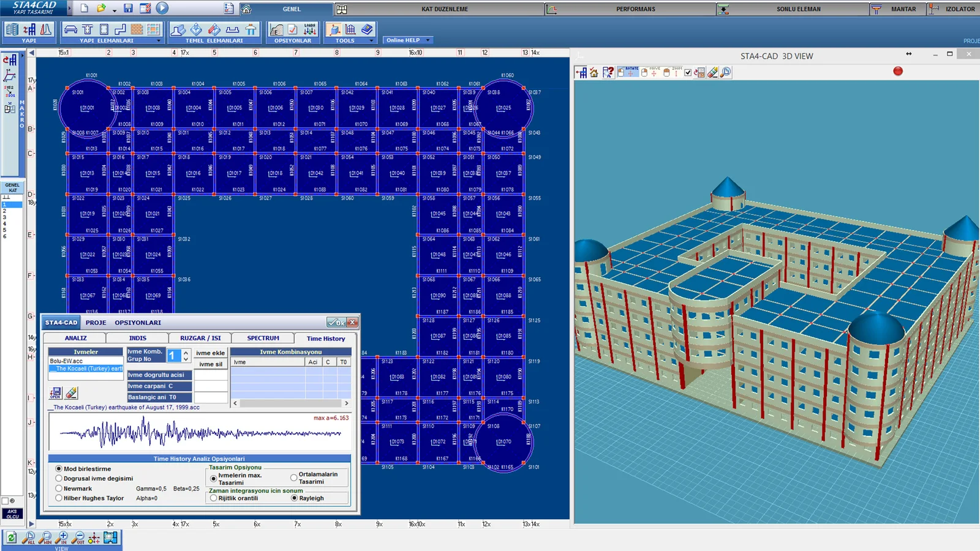980x551 pixels.
Task: Click the home icon in 3D view toolbar
Action: (594, 72)
